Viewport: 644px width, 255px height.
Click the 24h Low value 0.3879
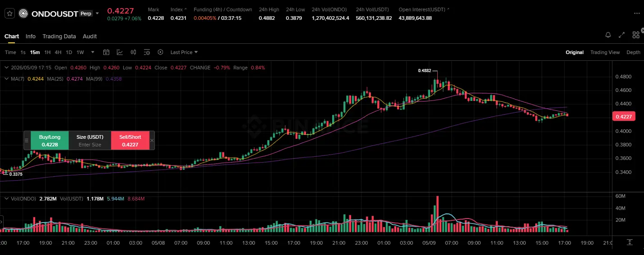293,18
